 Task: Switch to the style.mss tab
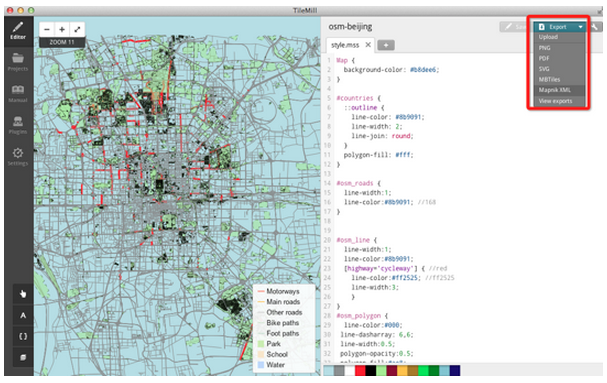coord(345,45)
